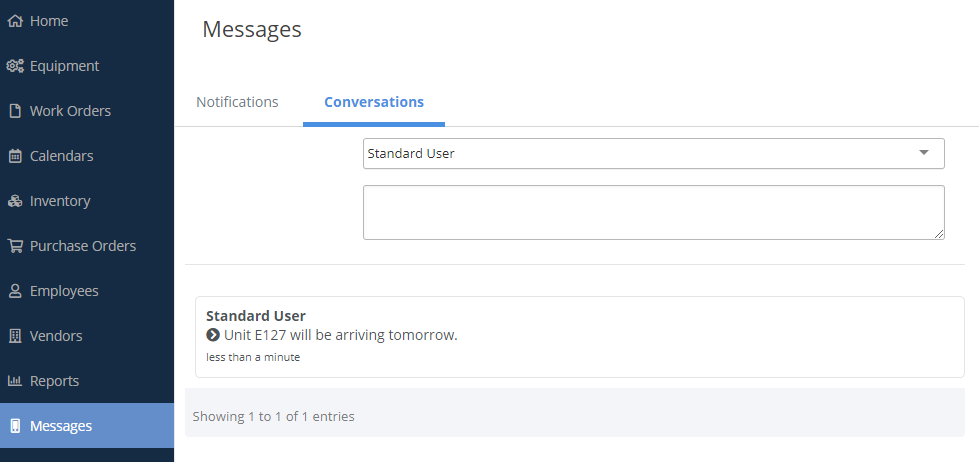Image resolution: width=979 pixels, height=462 pixels.
Task: Click the dropdown arrow in recipient selector
Action: (924, 153)
